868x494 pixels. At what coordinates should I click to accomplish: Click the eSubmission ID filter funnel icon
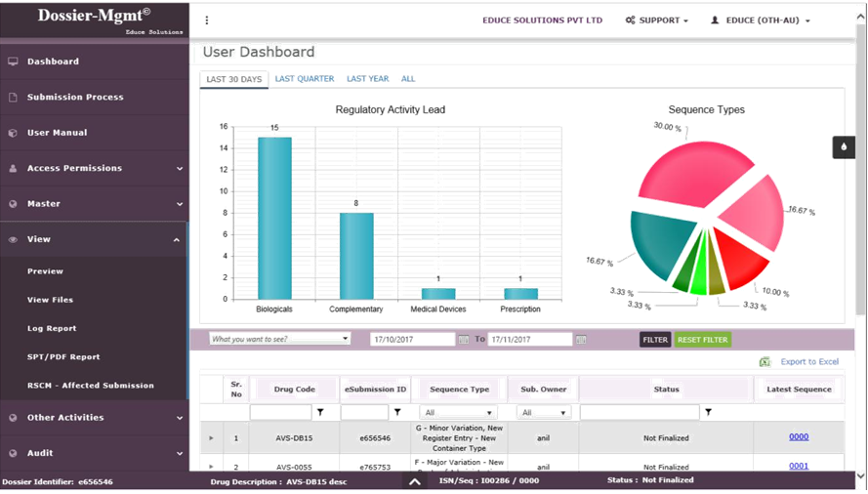[x=397, y=413]
